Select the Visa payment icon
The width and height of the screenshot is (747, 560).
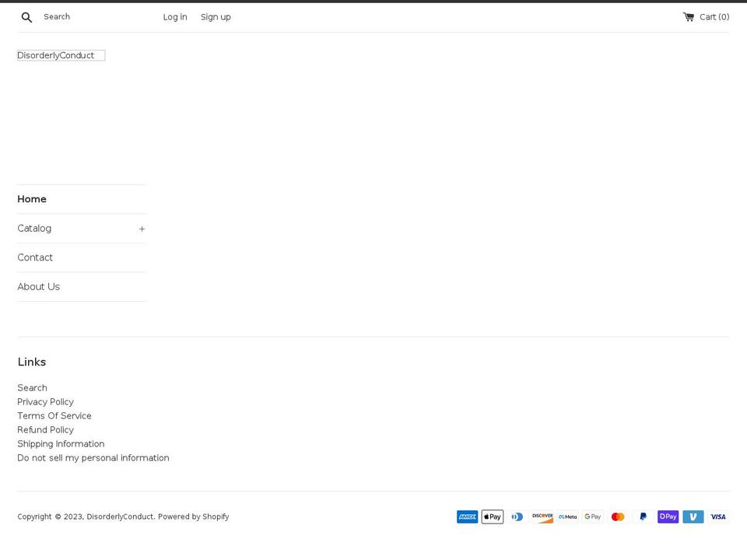718,516
